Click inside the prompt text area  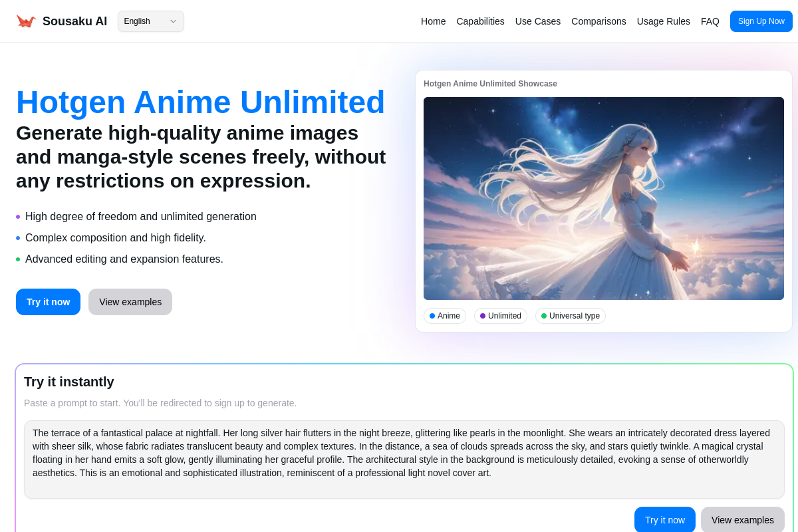pos(404,459)
